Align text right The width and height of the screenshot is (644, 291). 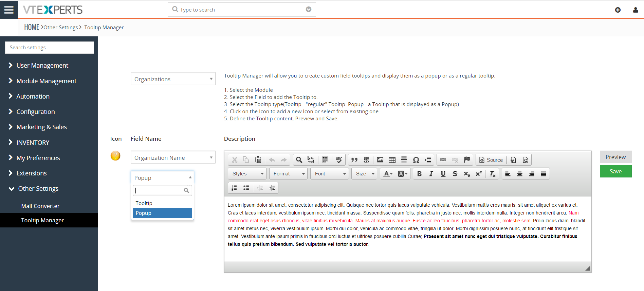pyautogui.click(x=532, y=174)
